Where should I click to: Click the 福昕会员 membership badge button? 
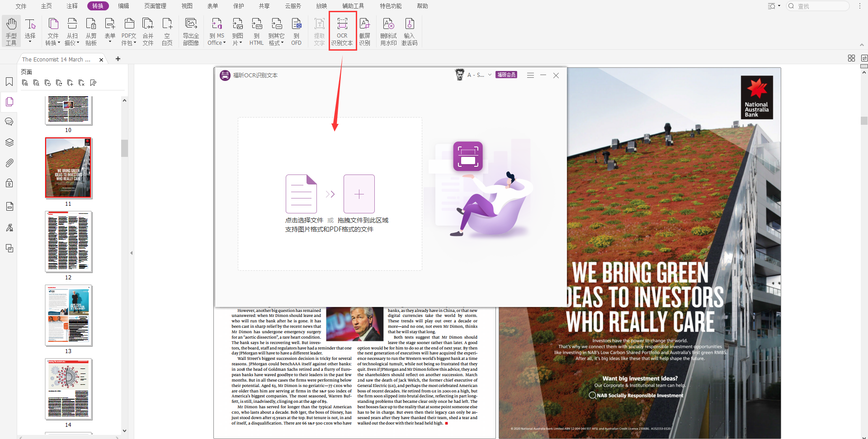(506, 75)
